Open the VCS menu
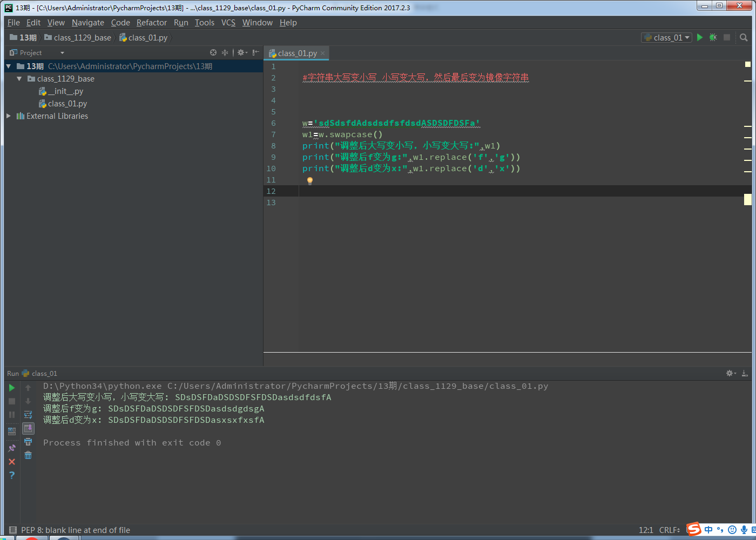 tap(228, 23)
